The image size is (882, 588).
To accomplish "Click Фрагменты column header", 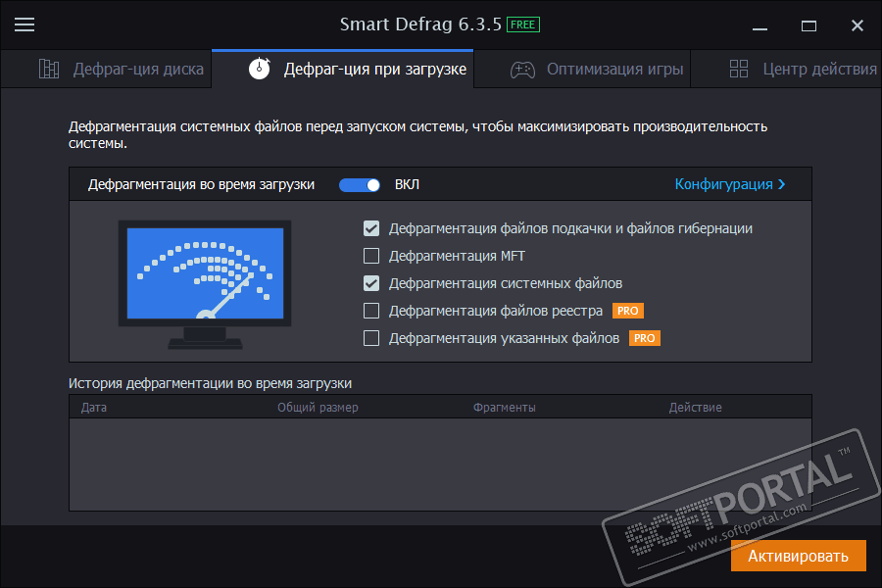I will click(504, 408).
